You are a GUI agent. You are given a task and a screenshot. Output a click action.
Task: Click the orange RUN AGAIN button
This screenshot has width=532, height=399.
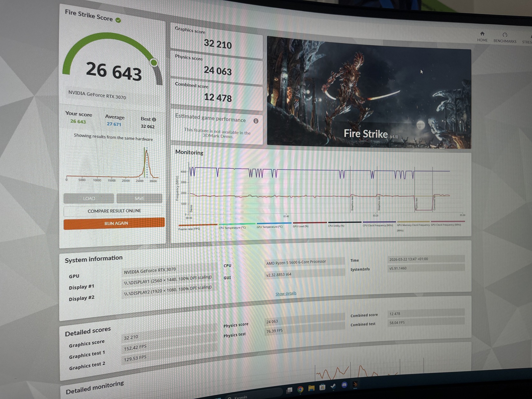pyautogui.click(x=114, y=223)
